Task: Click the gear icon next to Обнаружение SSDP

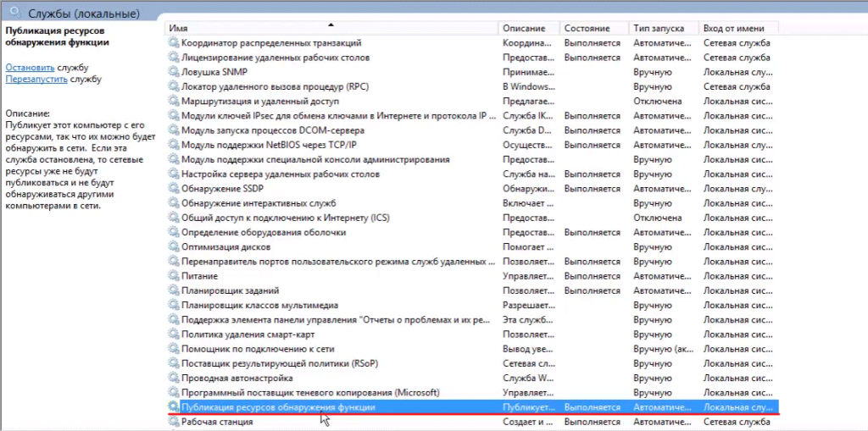Action: 174,188
